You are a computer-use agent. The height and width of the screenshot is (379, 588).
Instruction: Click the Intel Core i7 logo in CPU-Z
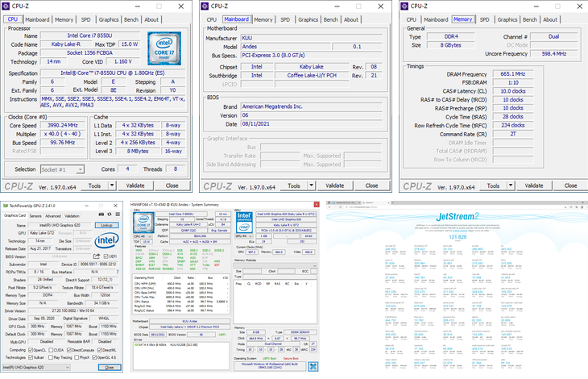(164, 48)
